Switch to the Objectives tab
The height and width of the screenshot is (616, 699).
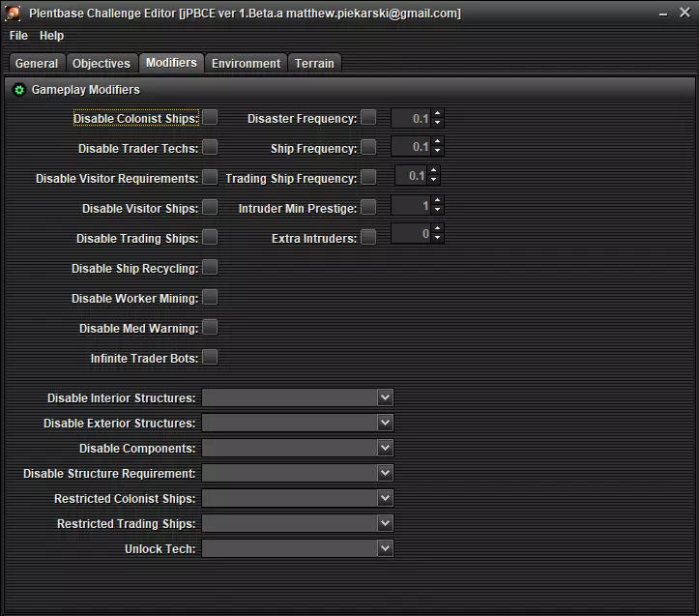[102, 63]
